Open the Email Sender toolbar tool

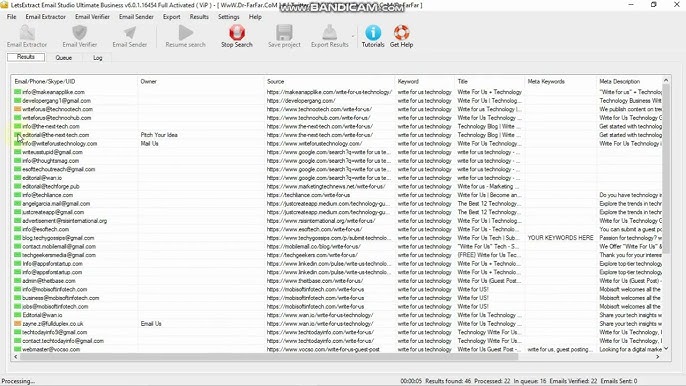click(x=130, y=36)
